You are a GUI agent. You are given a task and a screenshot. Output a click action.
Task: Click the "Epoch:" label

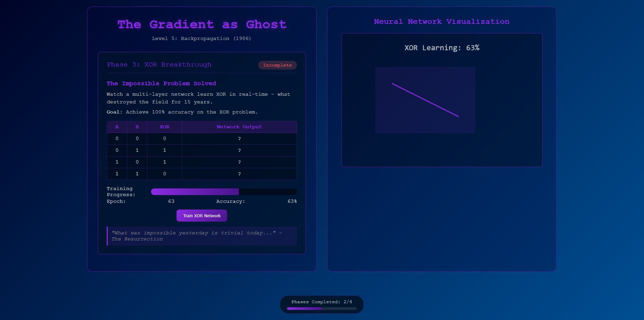point(116,201)
